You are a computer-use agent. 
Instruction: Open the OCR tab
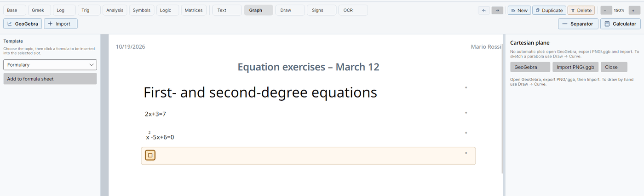(353, 10)
